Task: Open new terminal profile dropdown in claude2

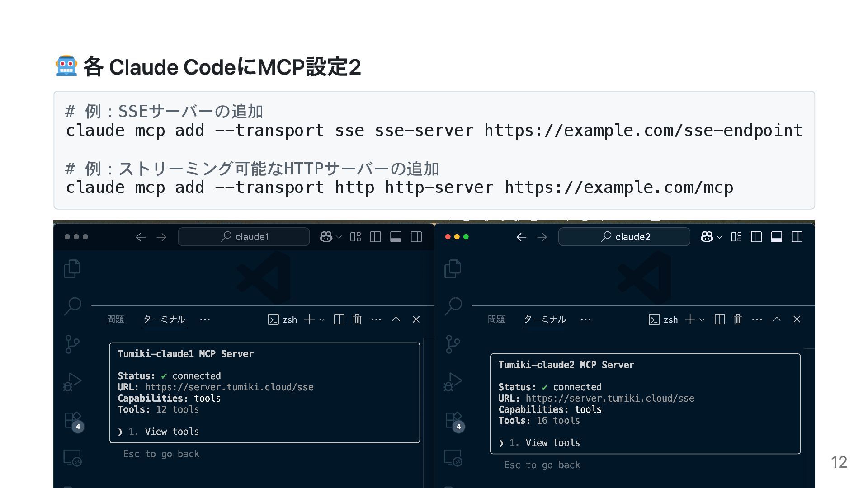Action: click(702, 320)
